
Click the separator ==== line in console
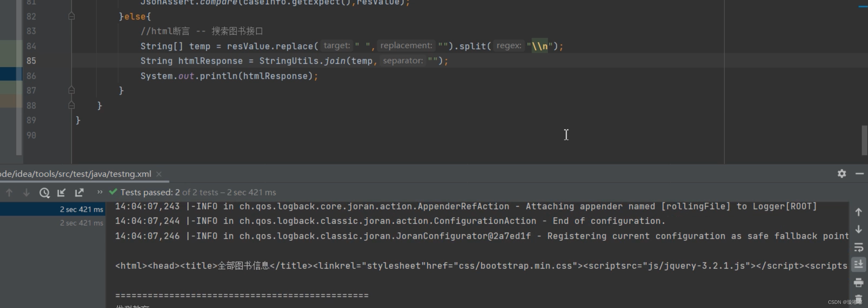242,295
